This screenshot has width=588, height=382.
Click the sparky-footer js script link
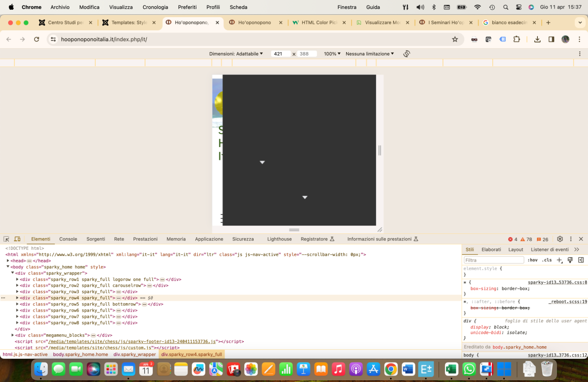tap(132, 342)
